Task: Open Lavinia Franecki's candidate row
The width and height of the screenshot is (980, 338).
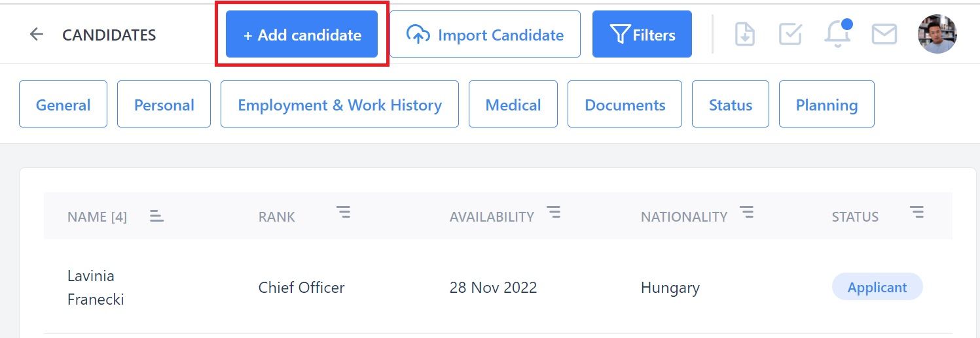Action: pos(498,287)
